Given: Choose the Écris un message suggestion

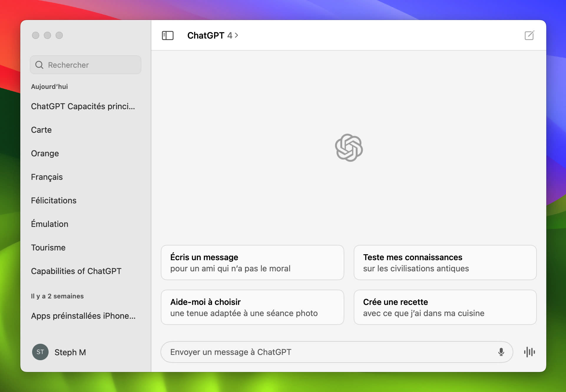Looking at the screenshot, I should coord(252,263).
